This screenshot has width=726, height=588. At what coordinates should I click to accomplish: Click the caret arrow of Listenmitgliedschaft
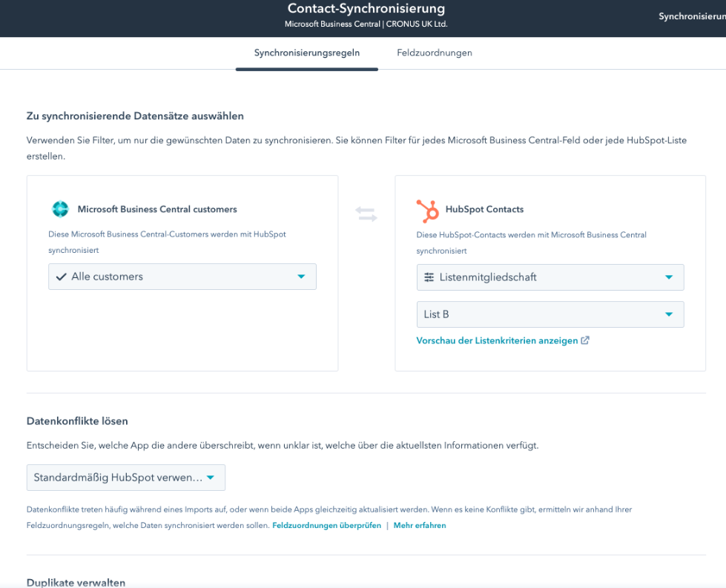(x=669, y=277)
